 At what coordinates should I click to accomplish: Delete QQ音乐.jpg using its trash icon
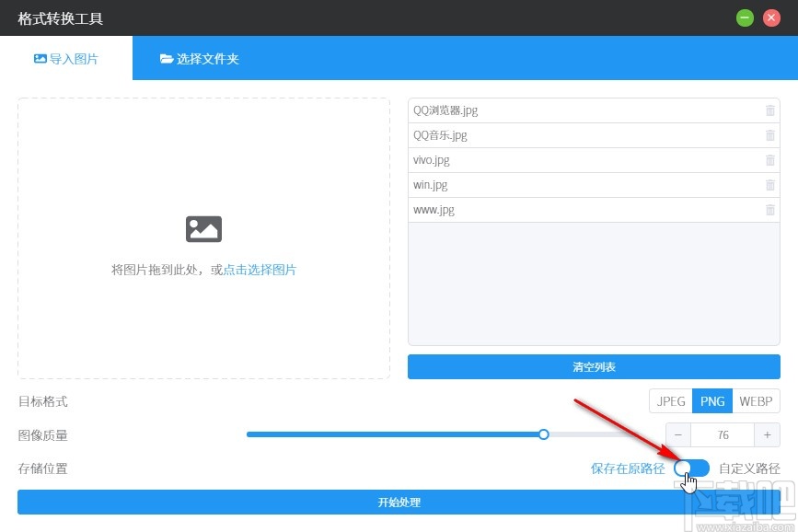click(x=770, y=134)
